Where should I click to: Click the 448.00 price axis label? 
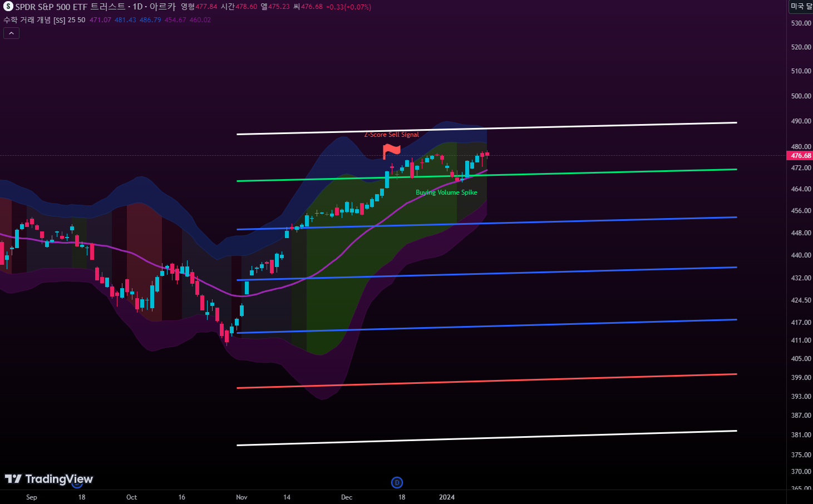click(x=801, y=233)
